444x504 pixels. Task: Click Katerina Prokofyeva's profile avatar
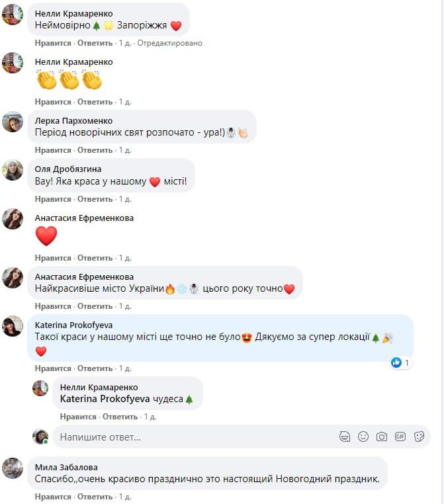click(x=13, y=326)
